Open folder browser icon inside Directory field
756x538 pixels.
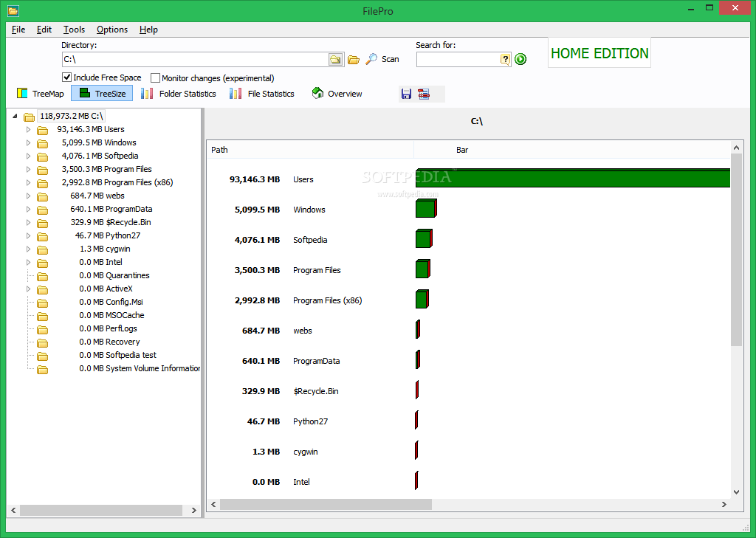[x=336, y=59]
